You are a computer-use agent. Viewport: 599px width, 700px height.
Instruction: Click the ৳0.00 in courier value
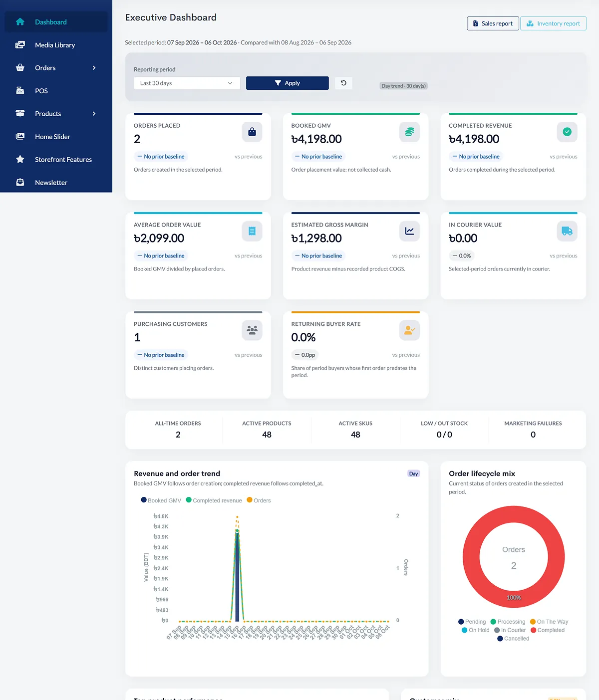[463, 238]
